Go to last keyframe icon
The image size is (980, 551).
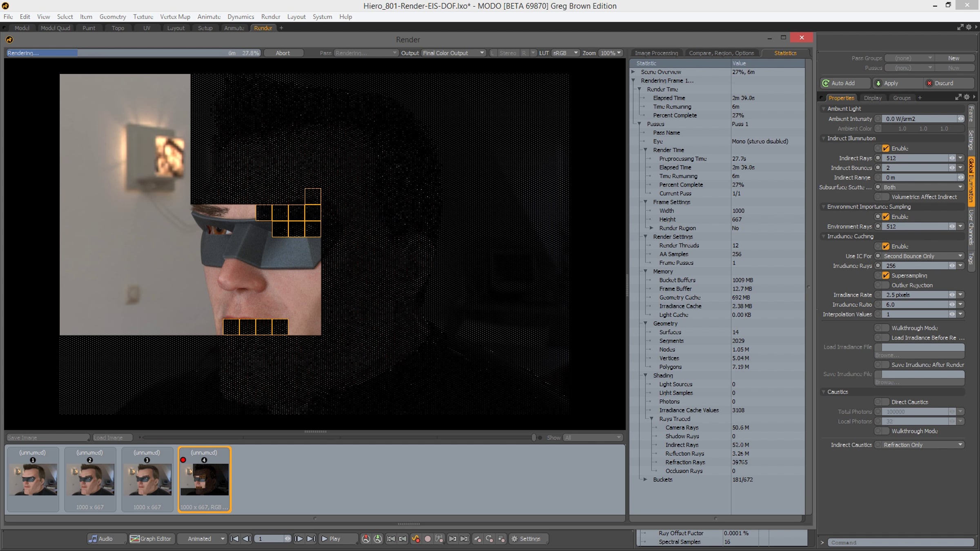coord(465,539)
